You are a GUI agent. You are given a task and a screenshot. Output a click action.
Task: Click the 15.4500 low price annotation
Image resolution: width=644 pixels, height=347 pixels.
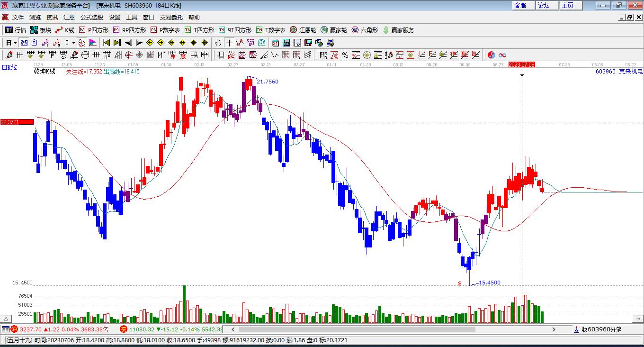490,283
